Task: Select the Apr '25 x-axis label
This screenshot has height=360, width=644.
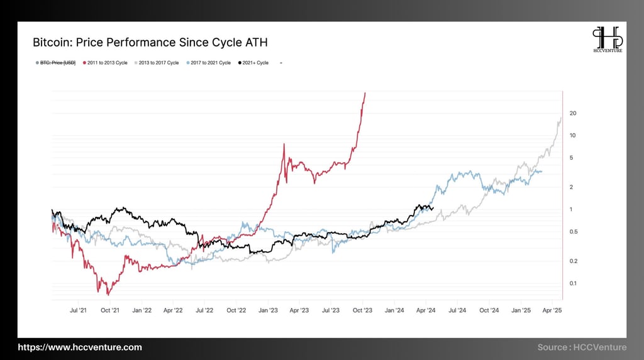Action: click(552, 310)
